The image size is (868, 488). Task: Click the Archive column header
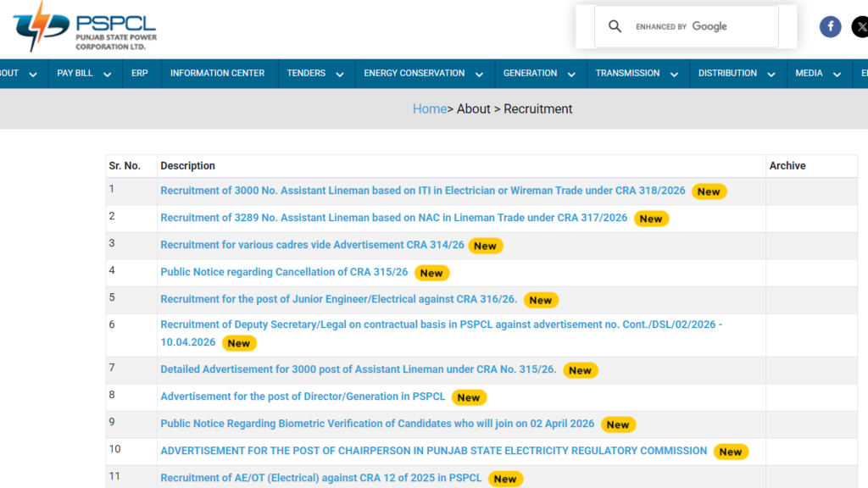coord(787,165)
